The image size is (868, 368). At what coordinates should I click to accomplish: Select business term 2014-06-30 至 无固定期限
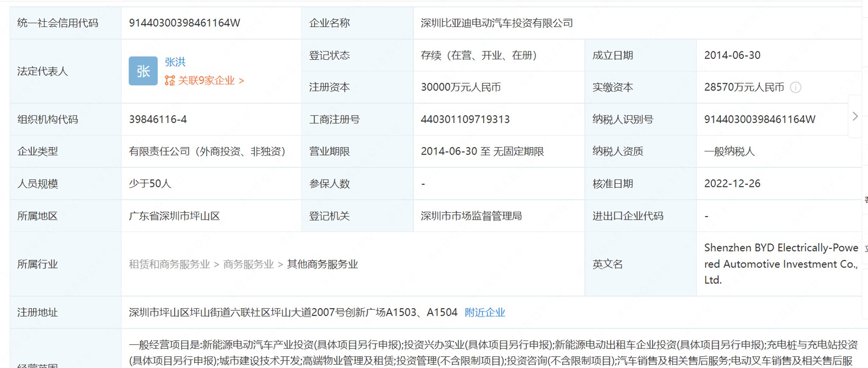coord(482,151)
